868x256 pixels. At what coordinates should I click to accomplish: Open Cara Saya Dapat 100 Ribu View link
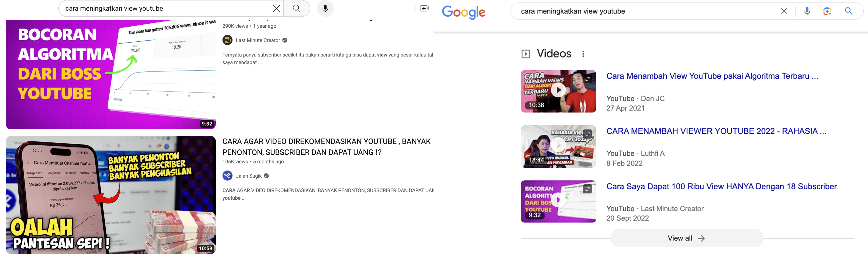pyautogui.click(x=721, y=186)
